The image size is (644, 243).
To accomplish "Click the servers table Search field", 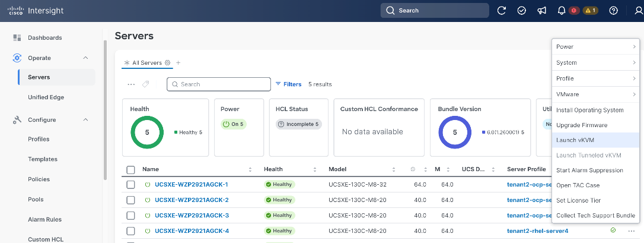I will (x=219, y=84).
